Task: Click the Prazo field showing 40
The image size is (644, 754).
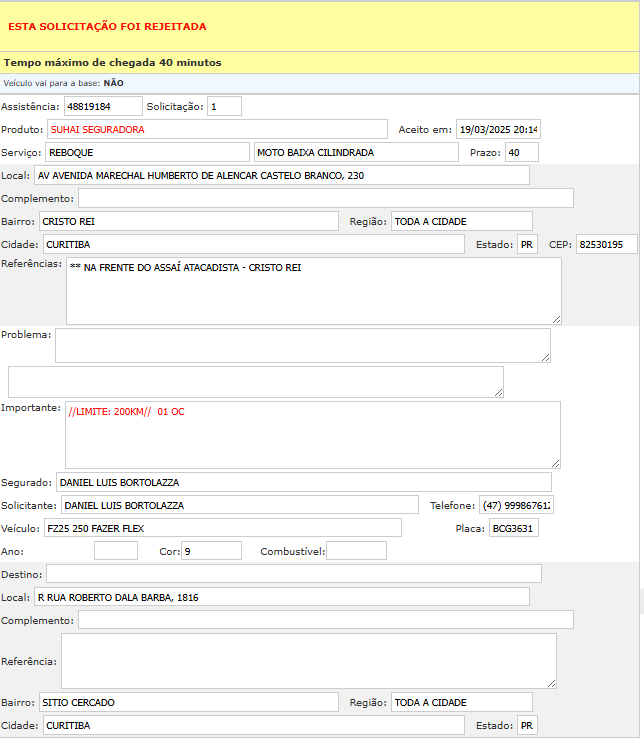Action: click(522, 152)
